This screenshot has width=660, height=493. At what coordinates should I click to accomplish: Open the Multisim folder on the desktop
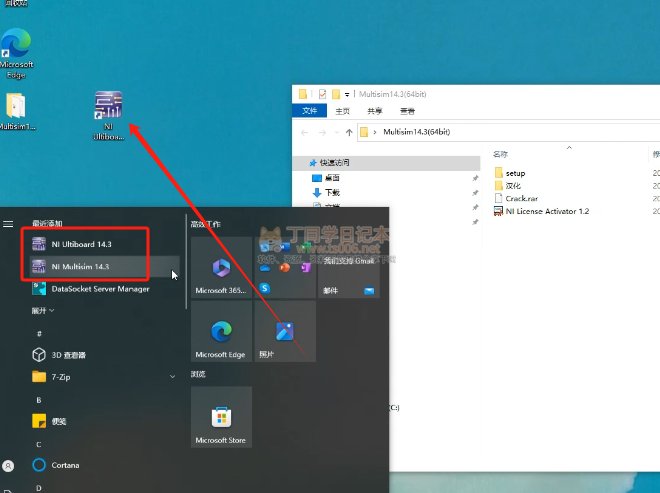[16, 112]
